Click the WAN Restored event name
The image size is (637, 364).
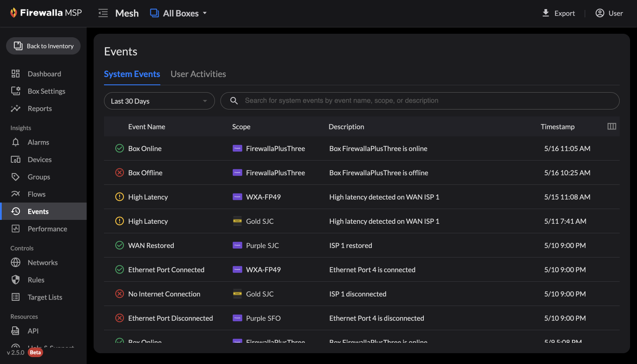pyautogui.click(x=151, y=245)
